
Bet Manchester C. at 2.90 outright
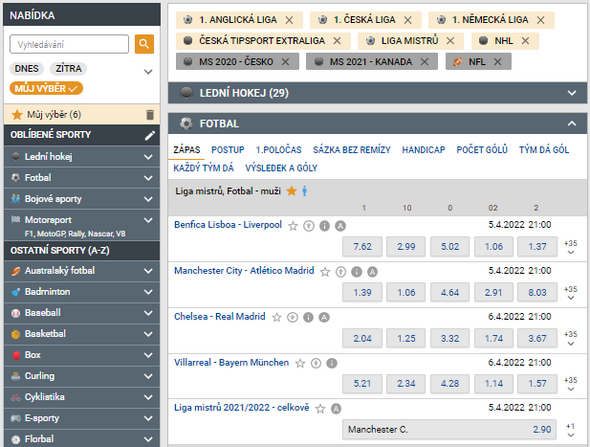pos(449,429)
